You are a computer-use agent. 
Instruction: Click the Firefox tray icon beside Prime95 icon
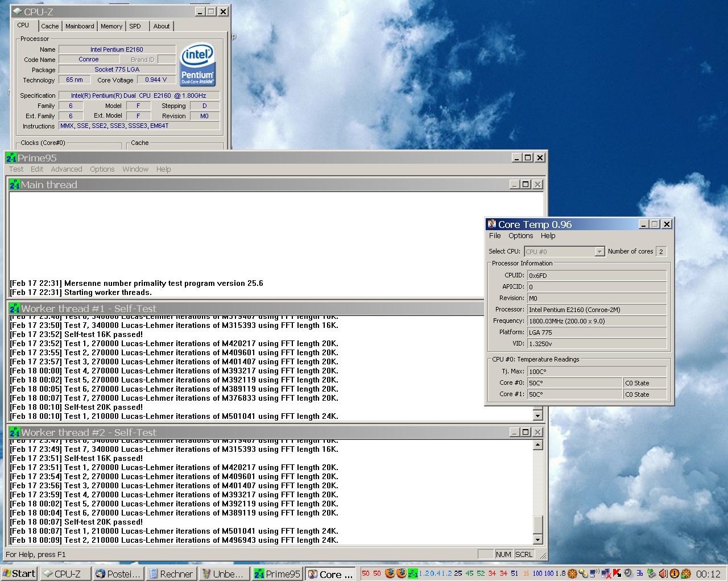pyautogui.click(x=401, y=573)
